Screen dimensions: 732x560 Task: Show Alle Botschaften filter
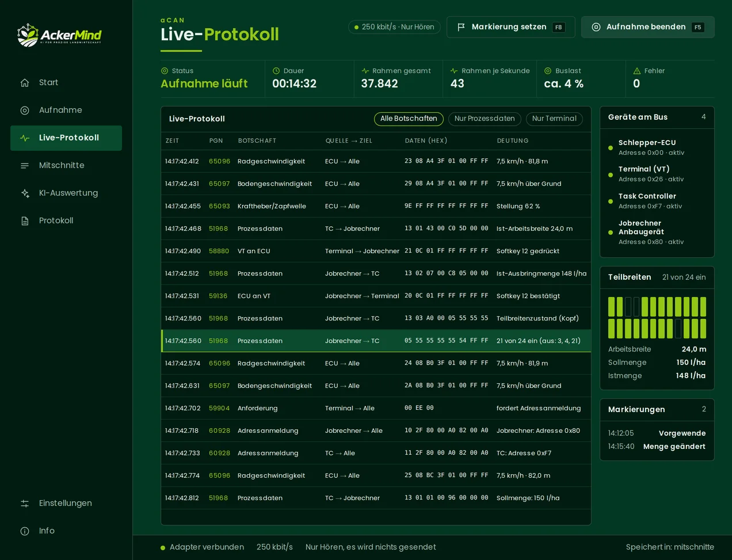(409, 119)
